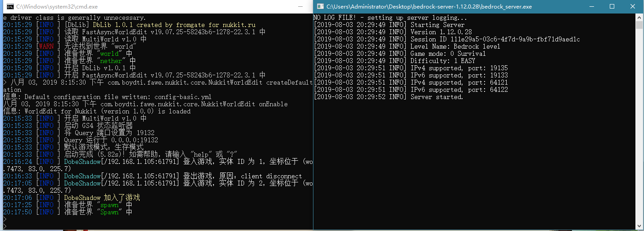Minimize the cmd.exe console window
Image resolution: width=644 pixels, height=231 pixels.
[x=301, y=7]
